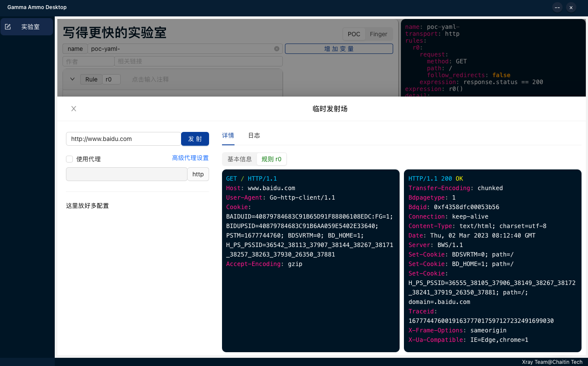Image resolution: width=588 pixels, height=366 pixels.
Task: Open the http protocol dropdown
Action: [198, 174]
